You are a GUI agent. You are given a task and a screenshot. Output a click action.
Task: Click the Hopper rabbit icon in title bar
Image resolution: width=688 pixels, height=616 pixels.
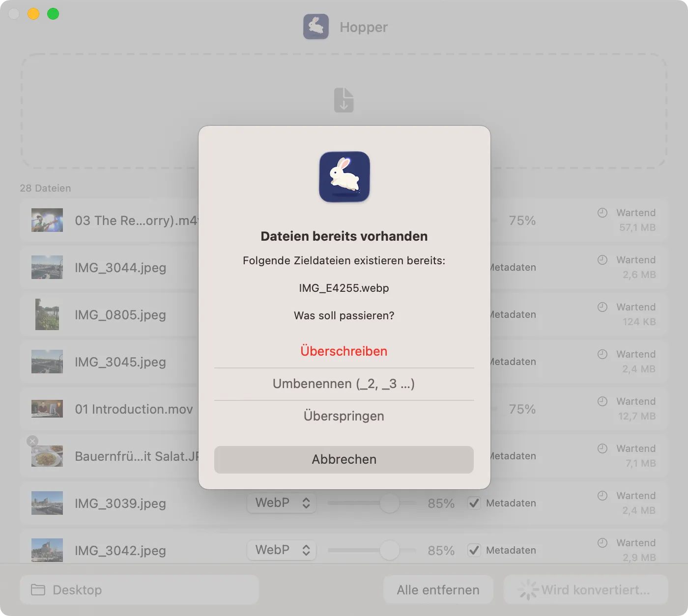point(315,27)
